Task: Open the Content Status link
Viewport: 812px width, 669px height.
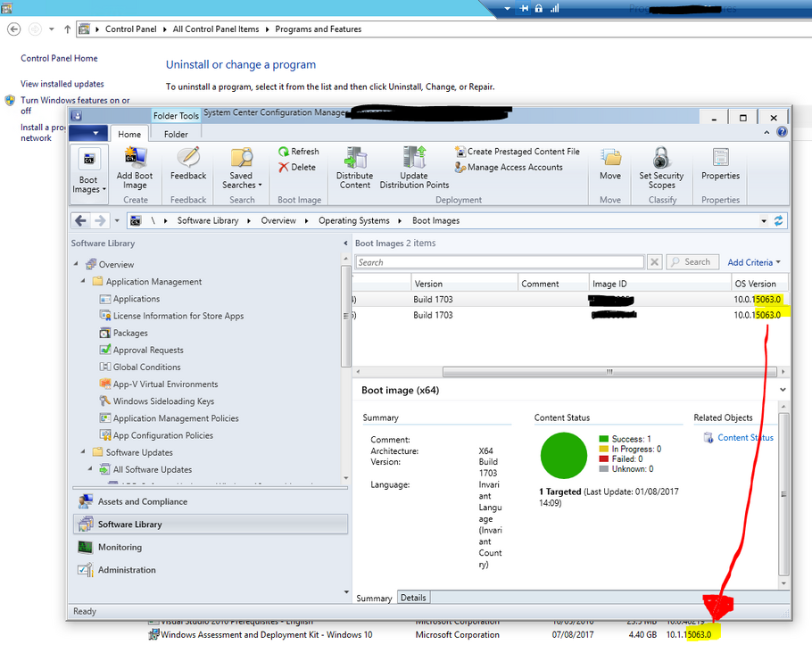Action: point(745,438)
